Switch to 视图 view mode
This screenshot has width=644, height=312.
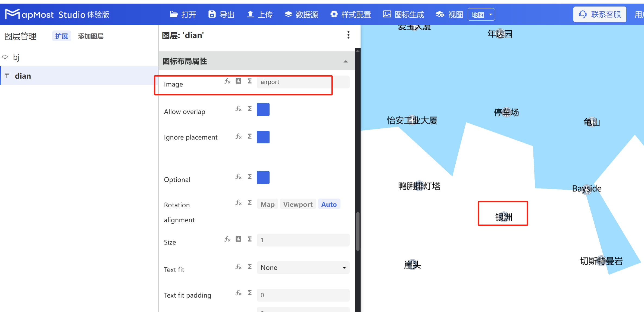pyautogui.click(x=448, y=14)
